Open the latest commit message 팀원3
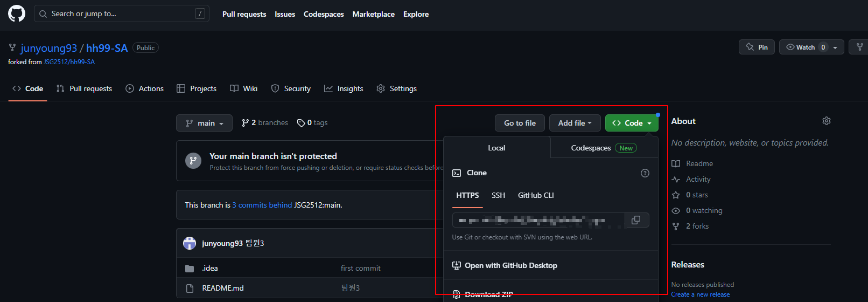 255,243
